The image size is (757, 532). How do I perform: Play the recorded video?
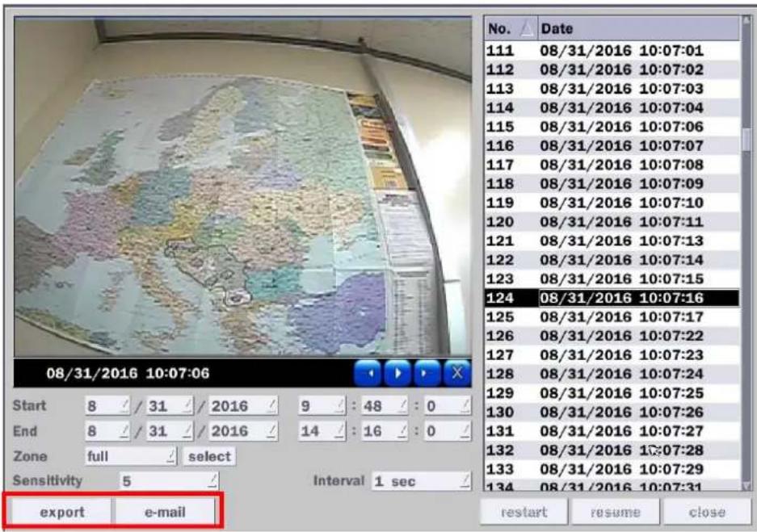[x=397, y=373]
